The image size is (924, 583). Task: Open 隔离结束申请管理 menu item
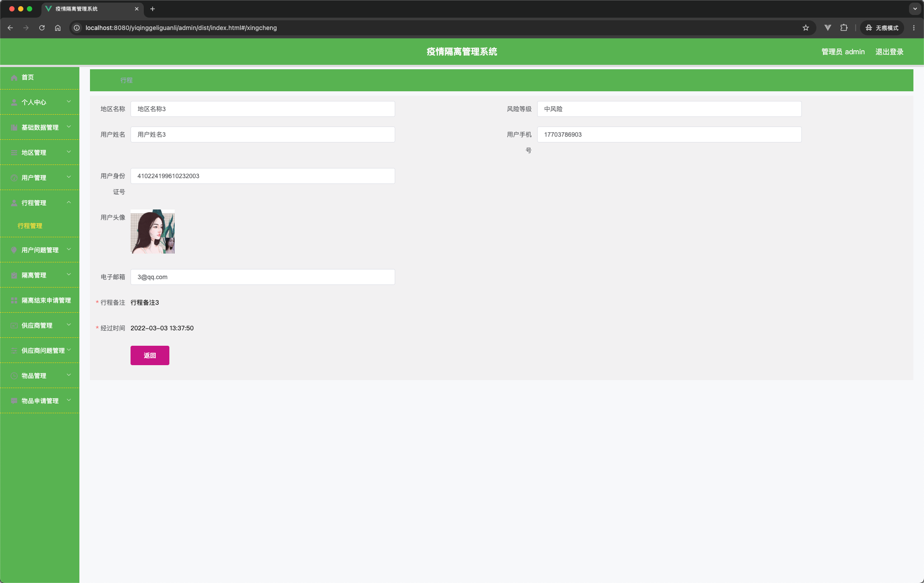pyautogui.click(x=40, y=301)
